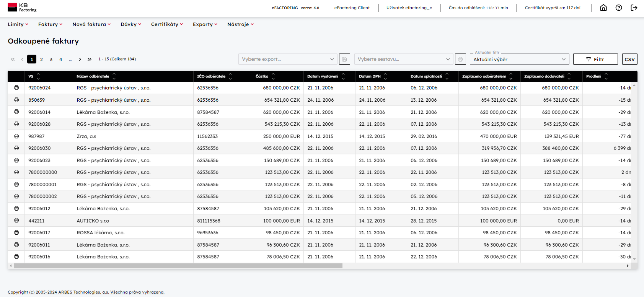Open the Certifikáty menu
The image size is (644, 297).
(x=167, y=24)
